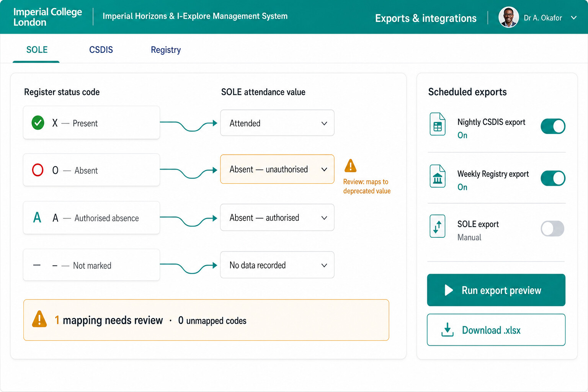
Task: Click the Imperial College London logo
Action: coord(47,17)
